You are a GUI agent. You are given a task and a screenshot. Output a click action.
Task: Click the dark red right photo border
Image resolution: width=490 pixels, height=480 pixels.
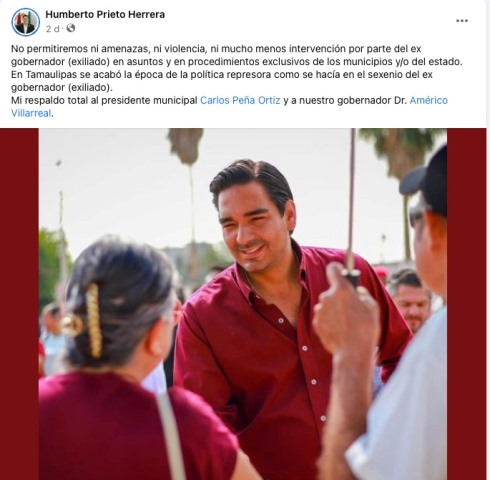click(x=467, y=304)
